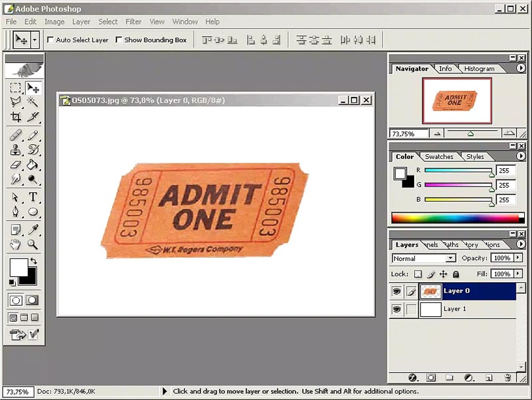Add layer mask icon
The width and height of the screenshot is (532, 400).
431,378
